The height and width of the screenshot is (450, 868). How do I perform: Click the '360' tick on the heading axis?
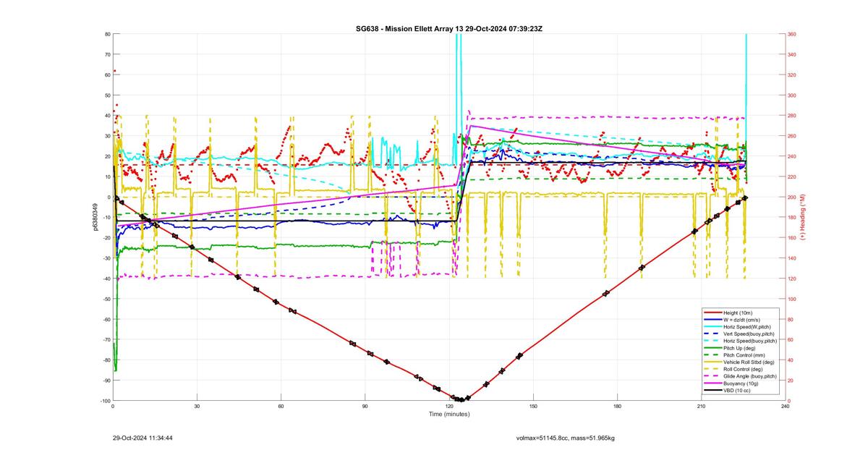point(792,34)
